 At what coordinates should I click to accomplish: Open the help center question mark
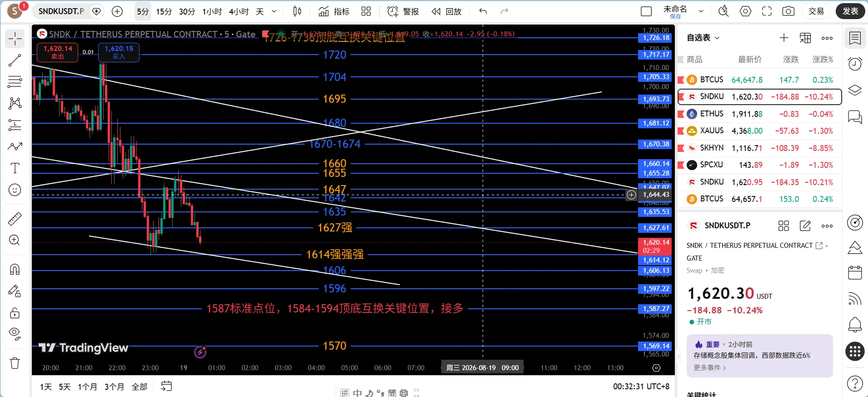[x=855, y=384]
